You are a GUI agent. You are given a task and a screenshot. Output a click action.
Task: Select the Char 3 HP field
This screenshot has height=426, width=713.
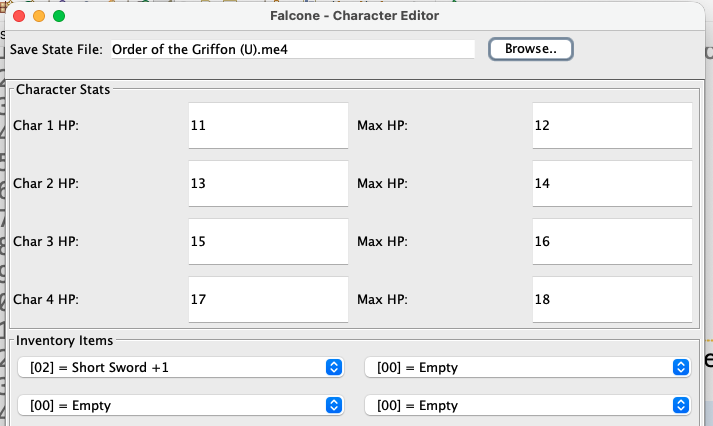(267, 242)
